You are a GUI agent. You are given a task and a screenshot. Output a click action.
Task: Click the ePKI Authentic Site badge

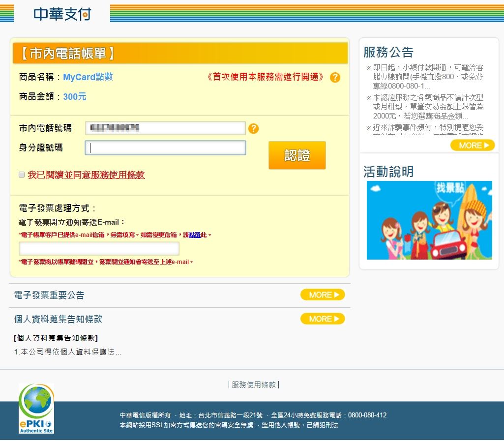pos(36,408)
